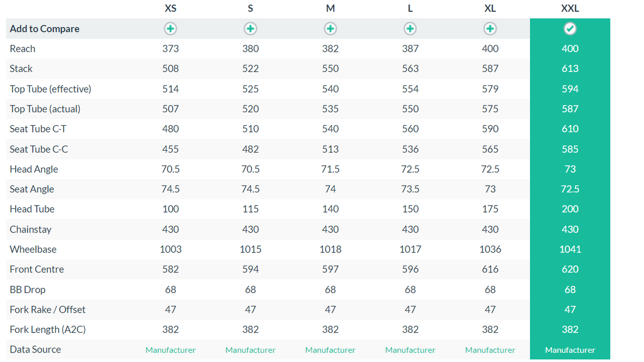Open Manufacturer data source link for XXL

click(x=570, y=350)
